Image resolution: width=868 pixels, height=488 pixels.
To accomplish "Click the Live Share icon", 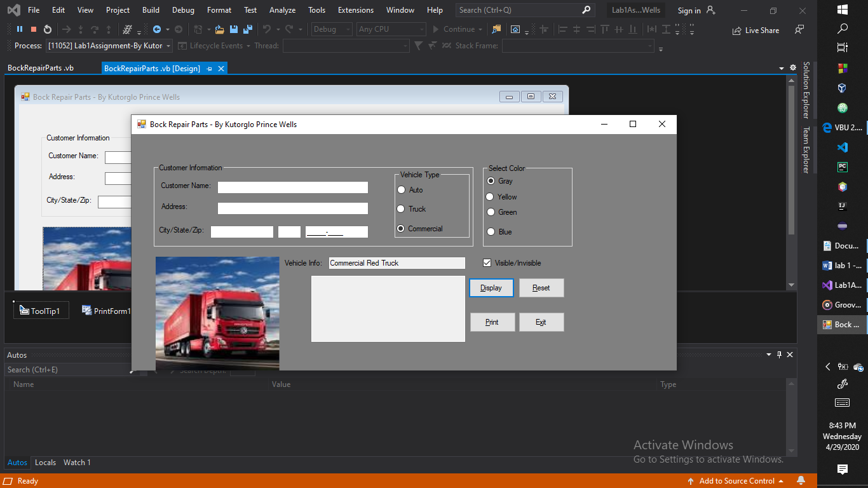I will coord(737,30).
